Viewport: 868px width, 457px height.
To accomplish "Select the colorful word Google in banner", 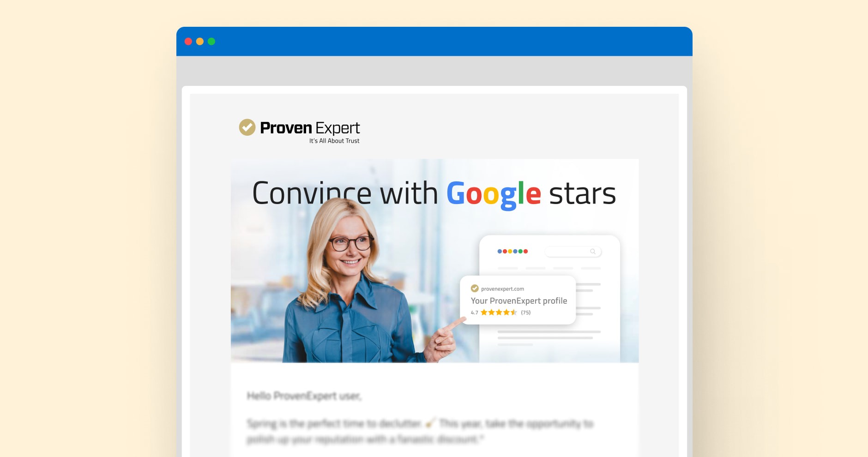I will [494, 194].
